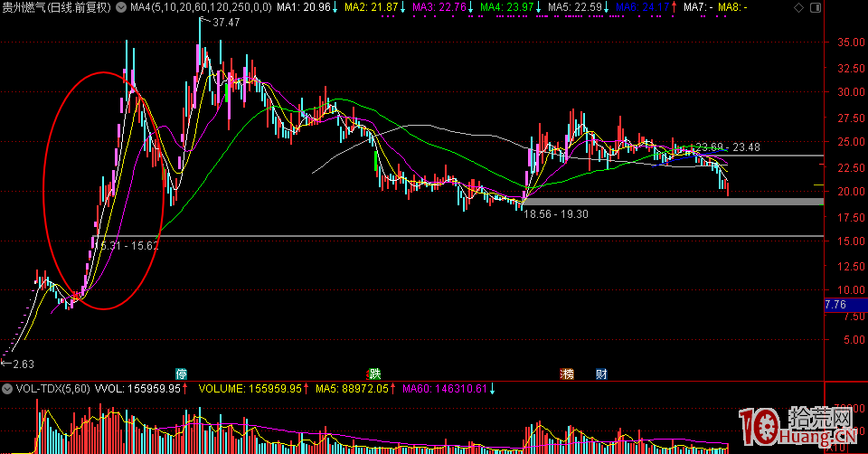Click the yellow MA8: - label

[732, 7]
